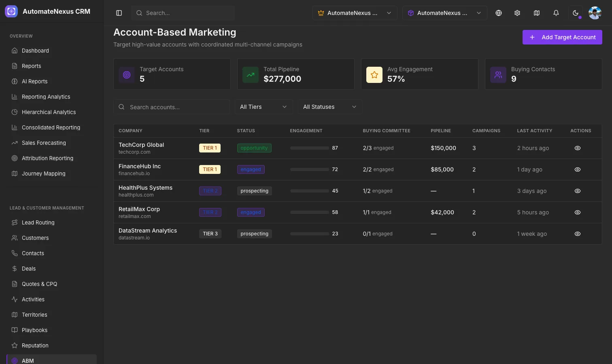
Task: Open the user avatar menu
Action: tap(595, 13)
